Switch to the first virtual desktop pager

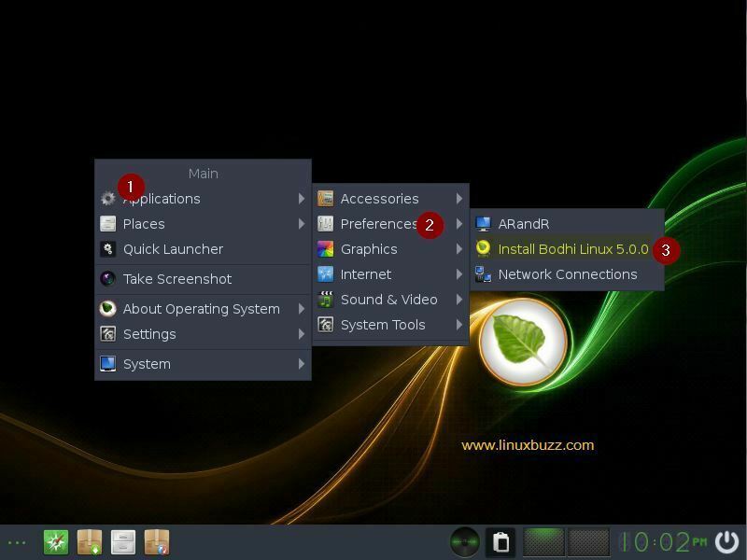(543, 542)
